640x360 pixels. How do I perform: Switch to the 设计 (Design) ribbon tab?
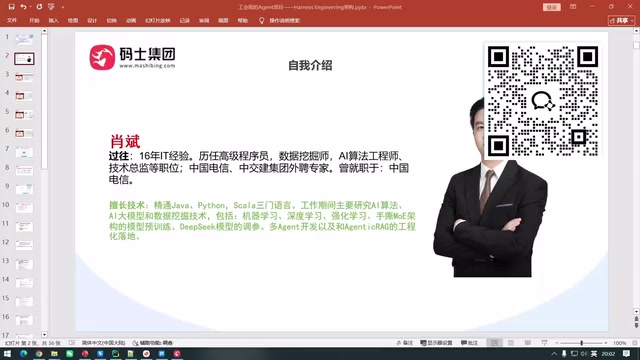(x=92, y=20)
